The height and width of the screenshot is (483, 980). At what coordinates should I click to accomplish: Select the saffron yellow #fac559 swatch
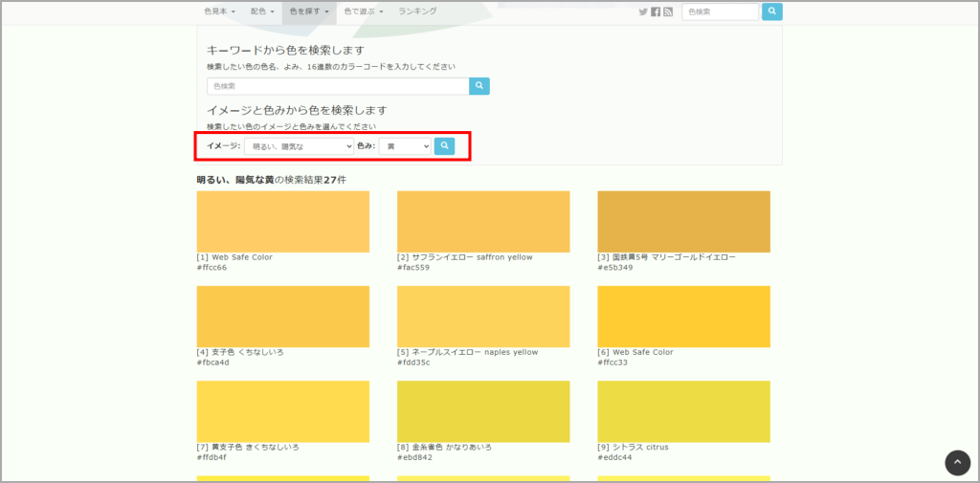(483, 221)
